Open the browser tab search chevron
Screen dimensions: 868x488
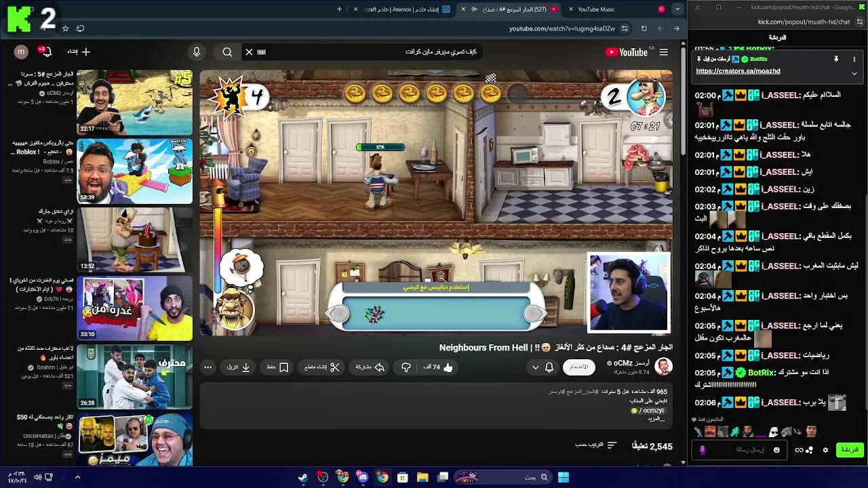[677, 9]
